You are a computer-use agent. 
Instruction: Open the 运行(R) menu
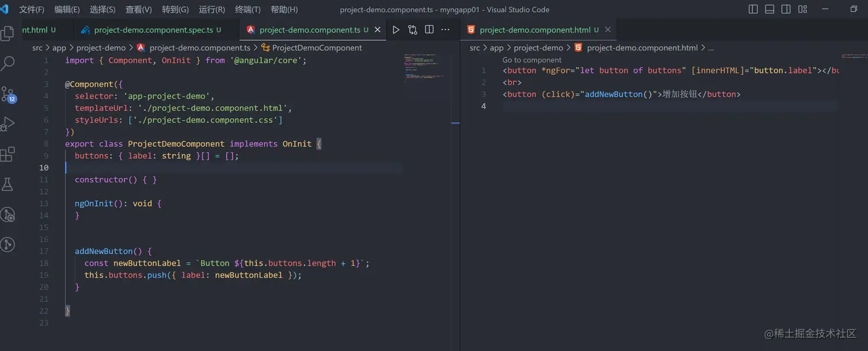coord(212,9)
